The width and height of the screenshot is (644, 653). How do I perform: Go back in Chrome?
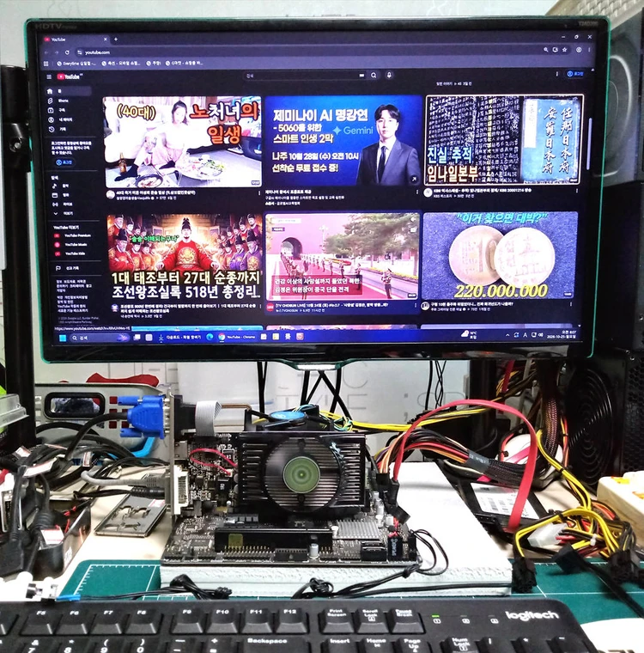(46, 52)
